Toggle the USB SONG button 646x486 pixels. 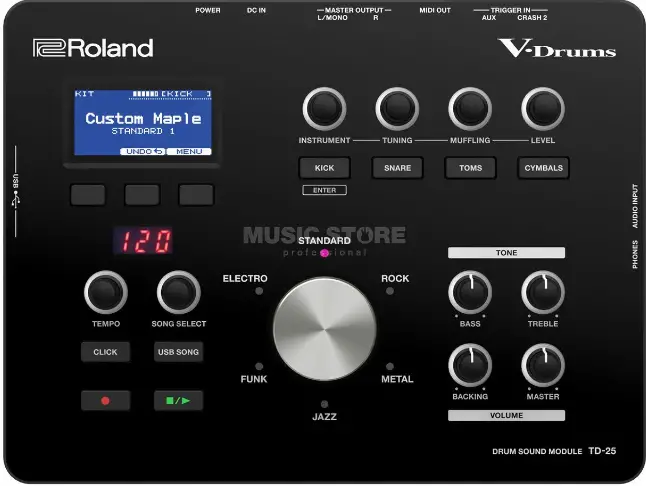click(x=178, y=352)
